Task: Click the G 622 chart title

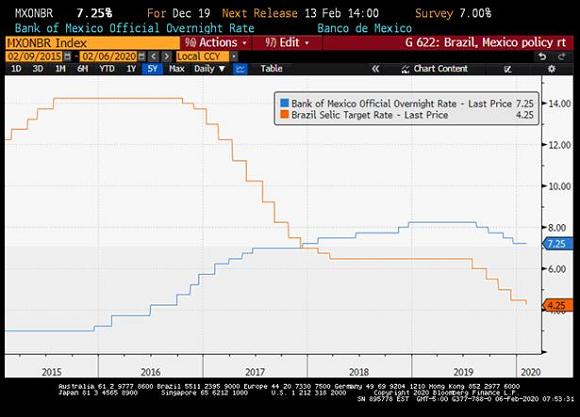Action: (x=485, y=43)
